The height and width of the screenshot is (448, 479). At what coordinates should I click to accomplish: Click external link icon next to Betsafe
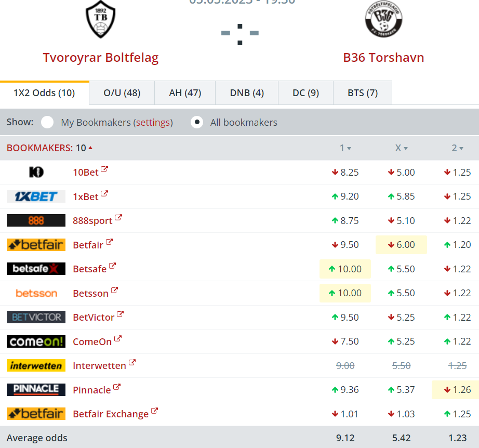click(112, 266)
